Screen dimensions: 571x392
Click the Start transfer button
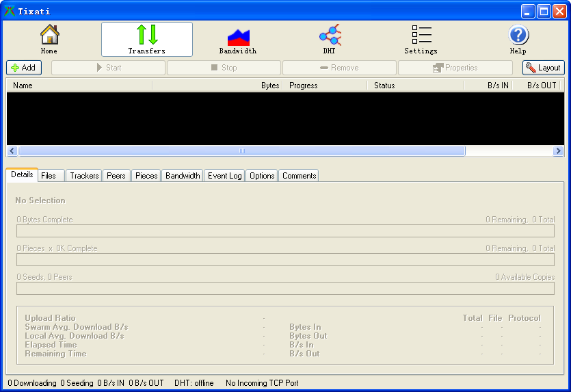(109, 68)
